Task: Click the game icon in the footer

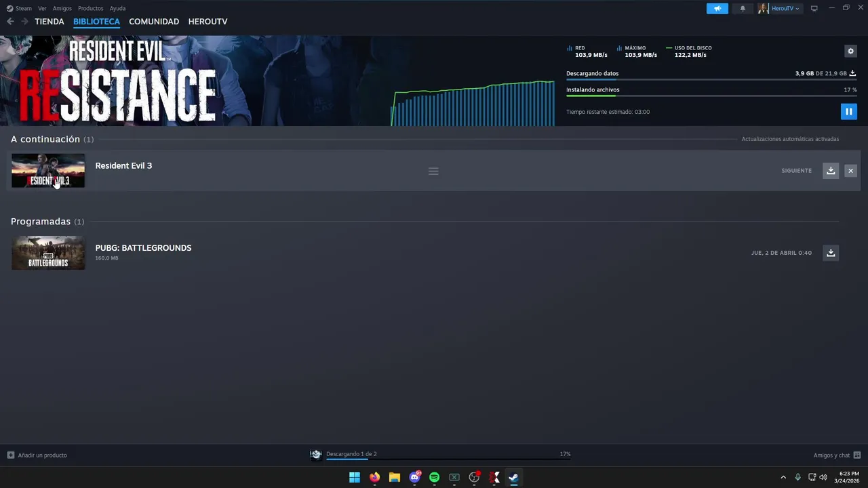Action: (x=316, y=455)
